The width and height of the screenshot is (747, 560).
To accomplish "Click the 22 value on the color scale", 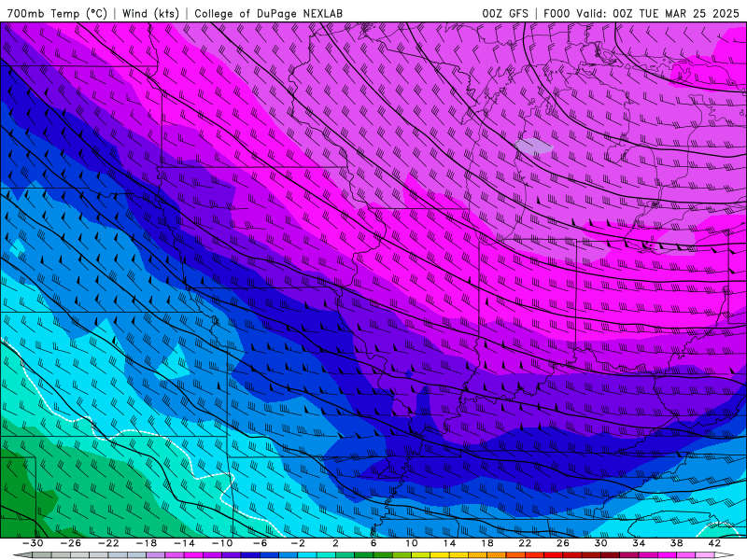I will pyautogui.click(x=525, y=543).
